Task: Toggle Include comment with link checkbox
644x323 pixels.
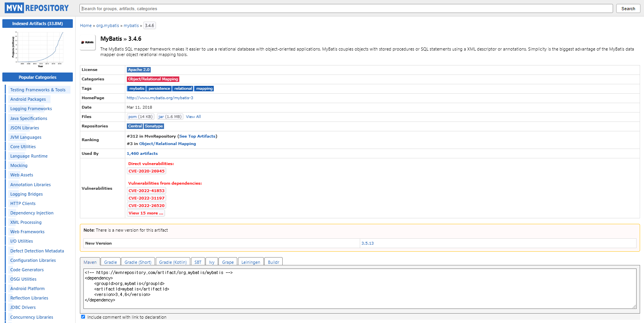Action: point(83,317)
